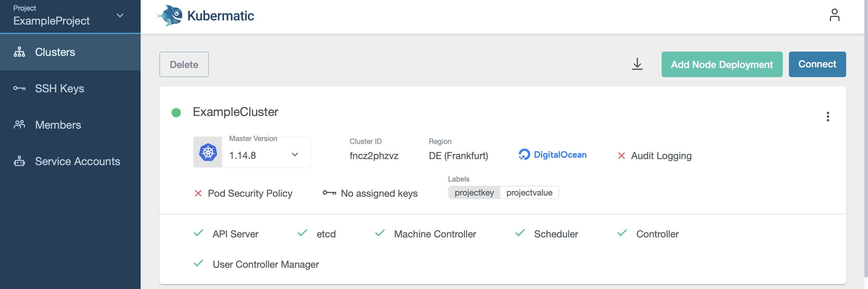
Task: Click the SSH Keys key icon
Action: [x=19, y=88]
